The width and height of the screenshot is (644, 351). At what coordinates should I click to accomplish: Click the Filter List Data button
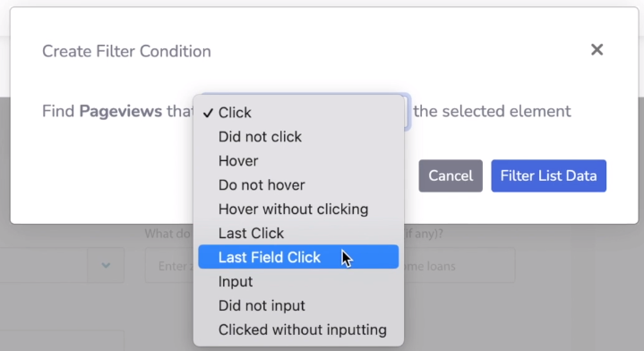click(x=549, y=175)
